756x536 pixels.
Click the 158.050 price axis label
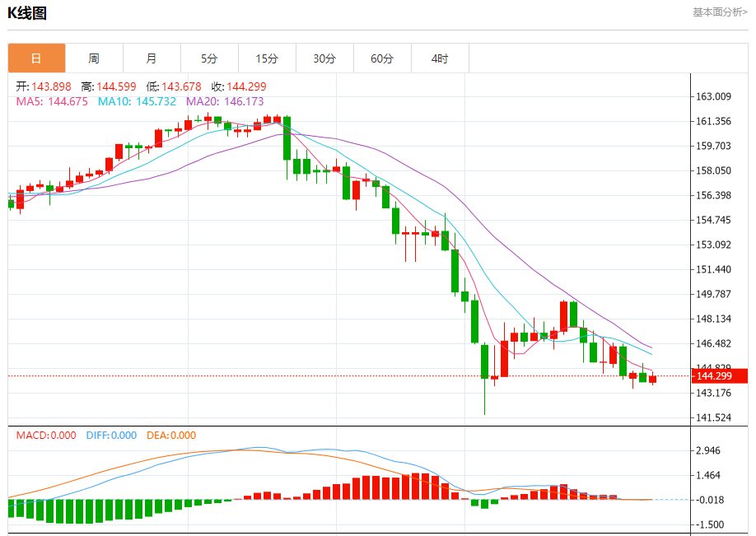713,170
